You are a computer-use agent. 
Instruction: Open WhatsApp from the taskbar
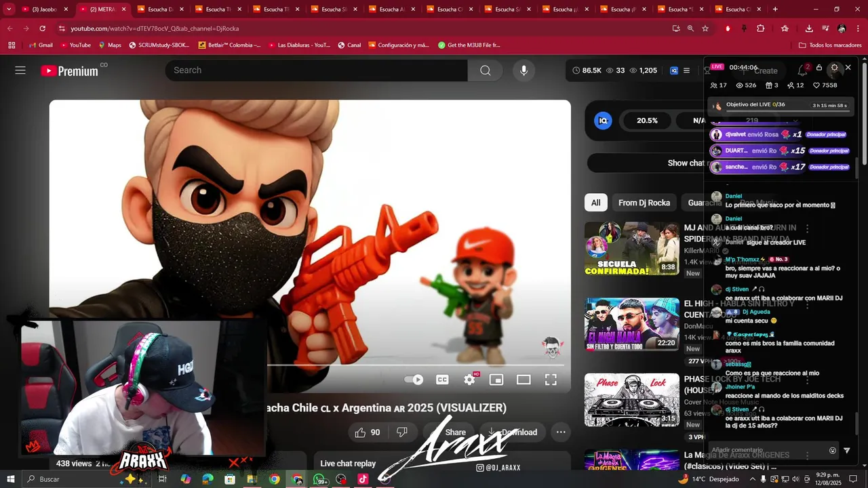point(319,479)
